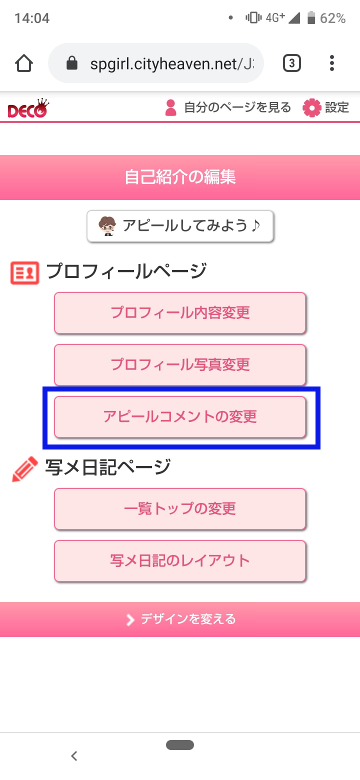360x780 pixels.
Task: Open 写メ日記のレイアウト
Action: pyautogui.click(x=180, y=561)
